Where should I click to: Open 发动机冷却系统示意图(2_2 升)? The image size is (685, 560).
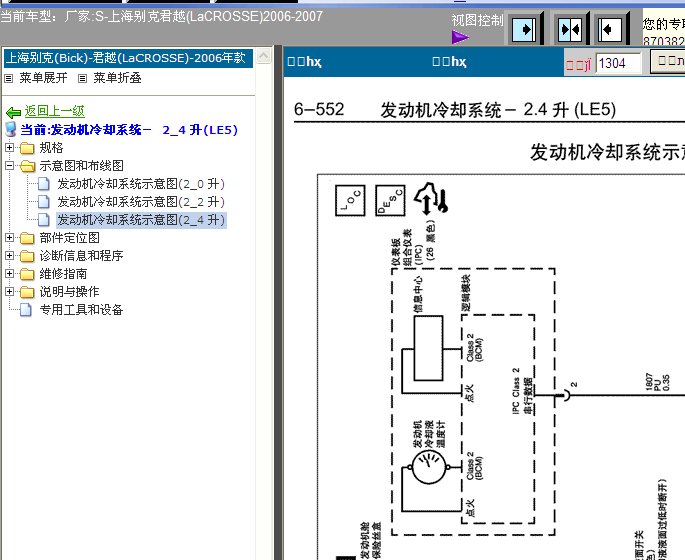141,202
